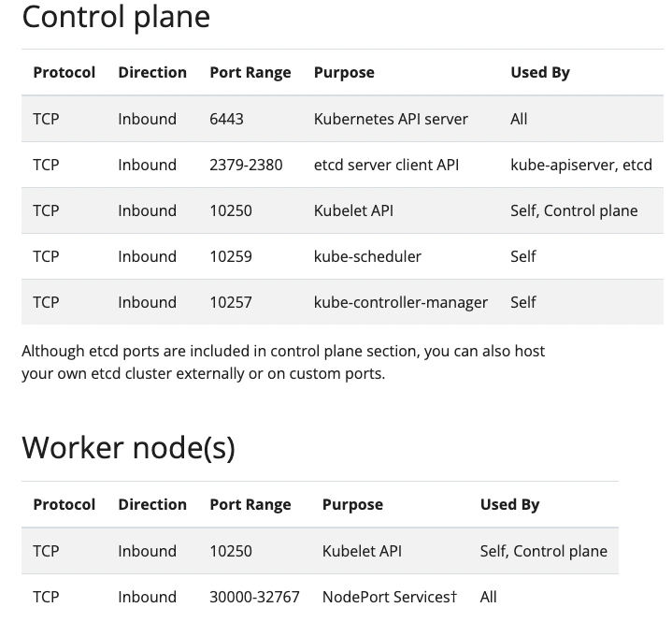This screenshot has height=622, width=672.
Task: Click the Used By header in Worker node table
Action: tap(509, 504)
